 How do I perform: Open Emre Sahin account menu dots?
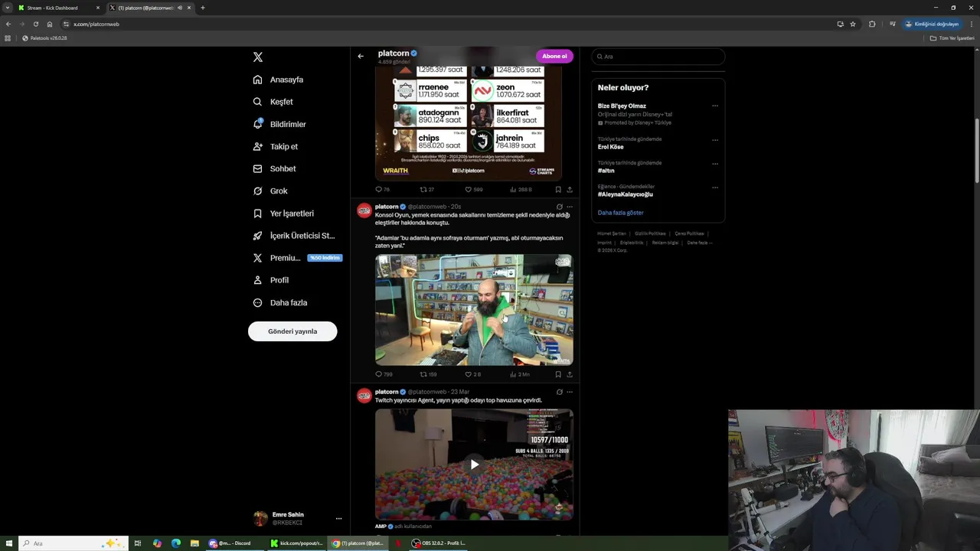(338, 518)
